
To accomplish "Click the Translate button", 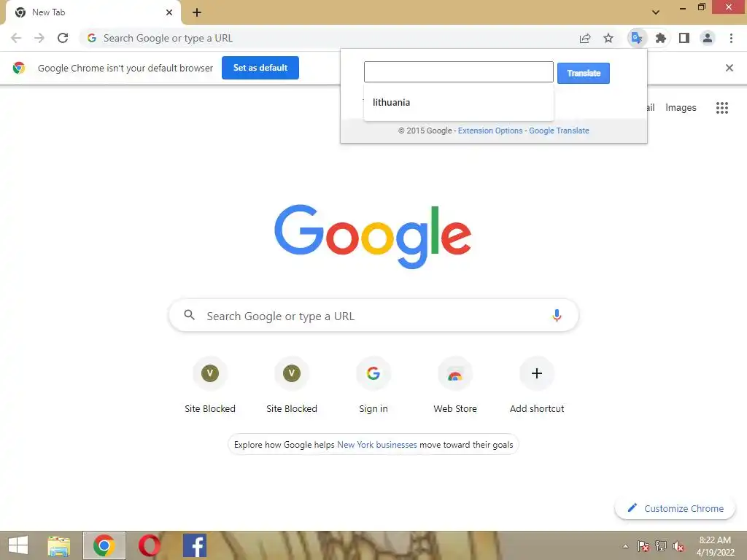I will (584, 73).
